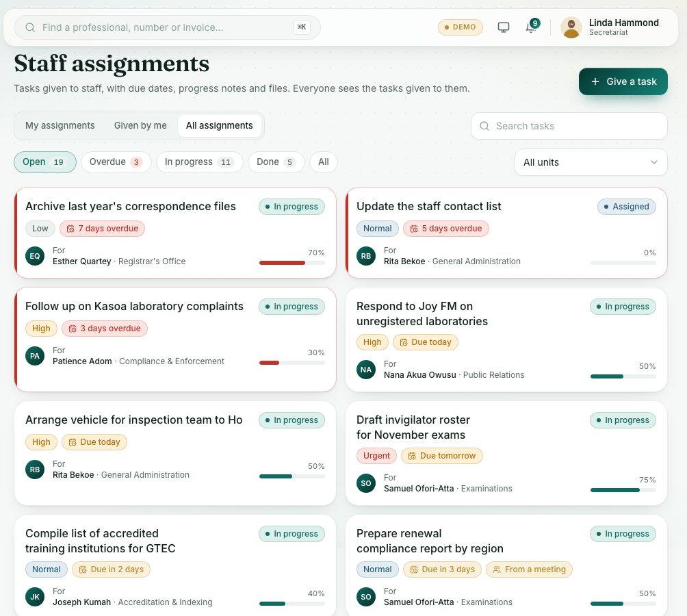687x616 pixels.
Task: Click the Give a task button
Action: click(623, 81)
